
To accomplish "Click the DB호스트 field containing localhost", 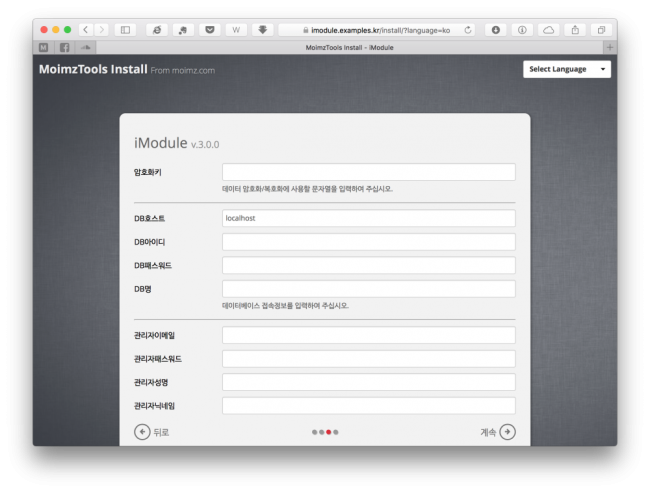I will point(368,218).
